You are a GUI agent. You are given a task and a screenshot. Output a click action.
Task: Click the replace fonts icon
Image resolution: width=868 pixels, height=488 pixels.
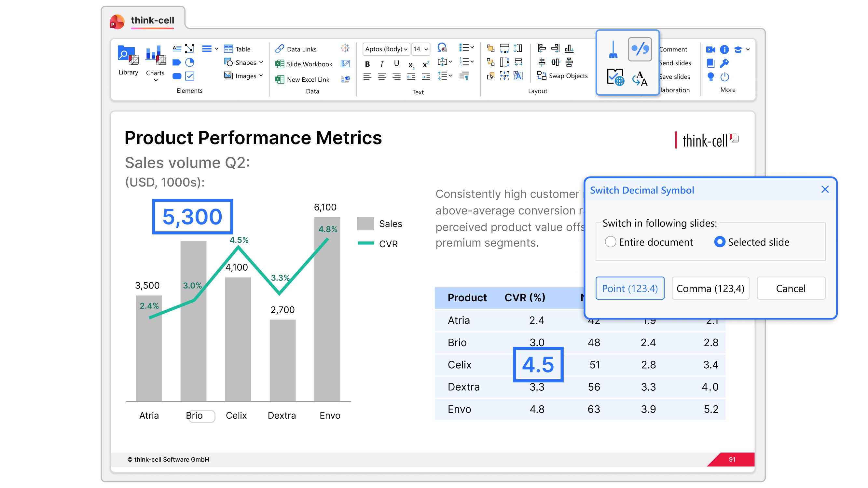point(640,78)
